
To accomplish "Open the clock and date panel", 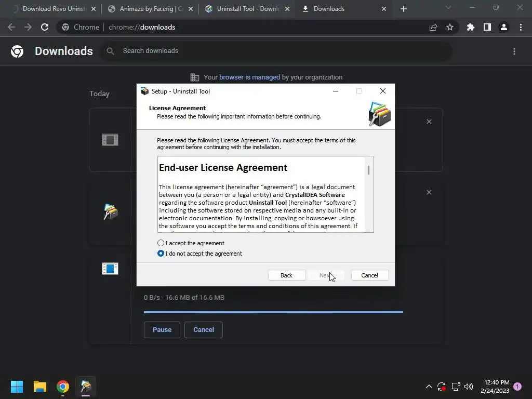I will (x=495, y=387).
